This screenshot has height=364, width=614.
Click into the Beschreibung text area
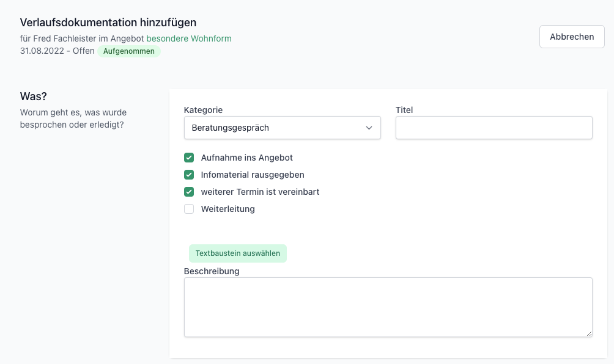(388, 307)
